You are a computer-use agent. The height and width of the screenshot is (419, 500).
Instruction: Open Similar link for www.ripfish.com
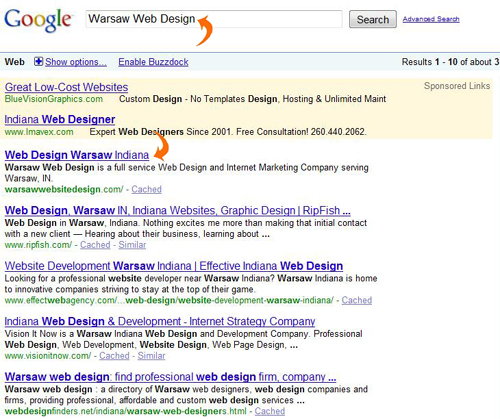point(132,245)
